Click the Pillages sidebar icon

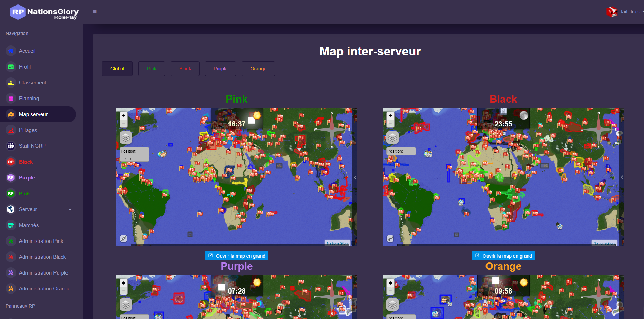(x=11, y=130)
